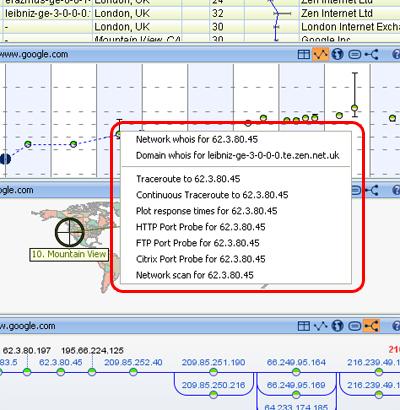Select route node label 66.249.95.164

click(296, 362)
